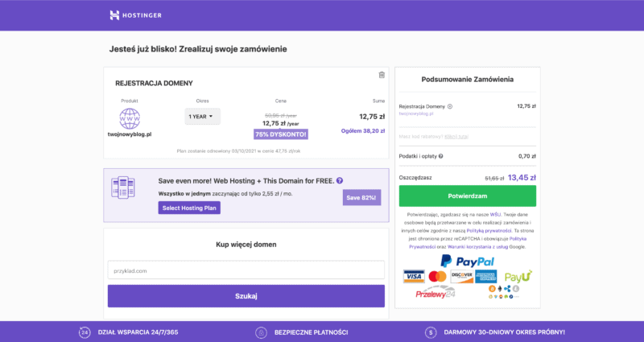Open help icon next to FREE offer

click(x=340, y=180)
